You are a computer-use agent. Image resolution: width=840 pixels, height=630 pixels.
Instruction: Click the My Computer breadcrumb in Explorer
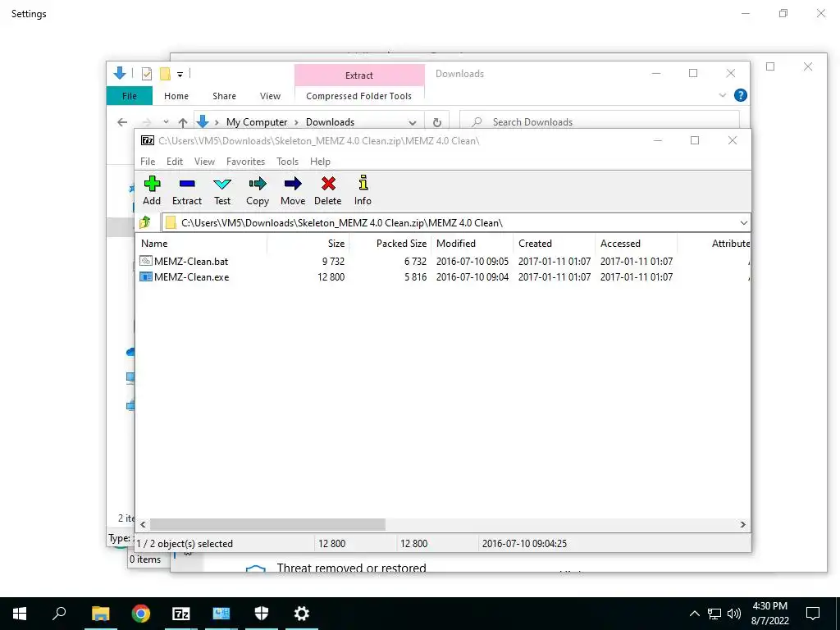tap(257, 122)
